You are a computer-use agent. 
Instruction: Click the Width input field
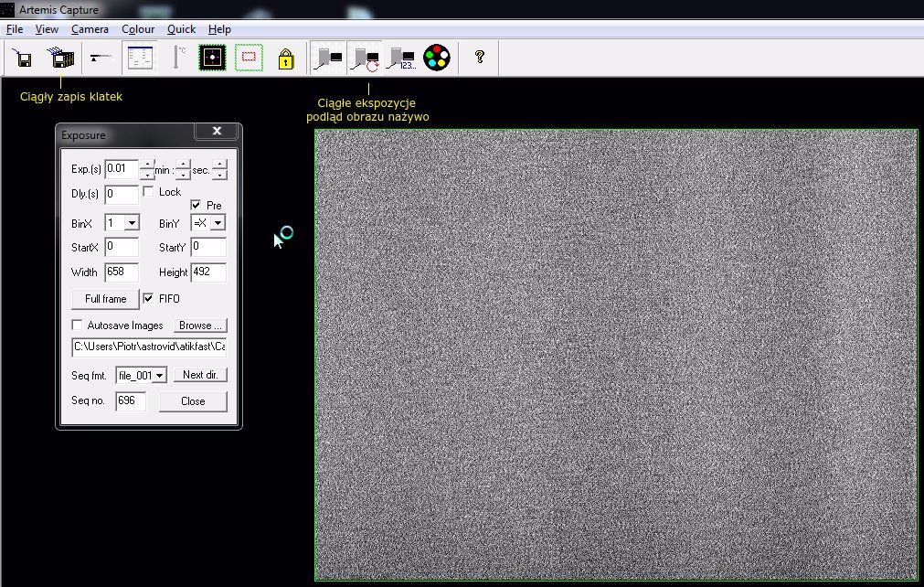121,272
